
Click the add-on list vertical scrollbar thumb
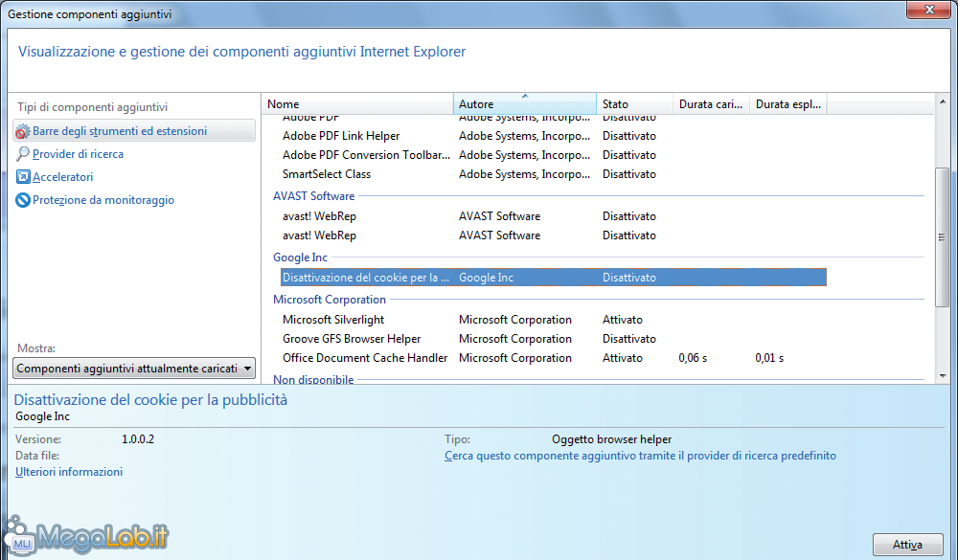point(943,237)
